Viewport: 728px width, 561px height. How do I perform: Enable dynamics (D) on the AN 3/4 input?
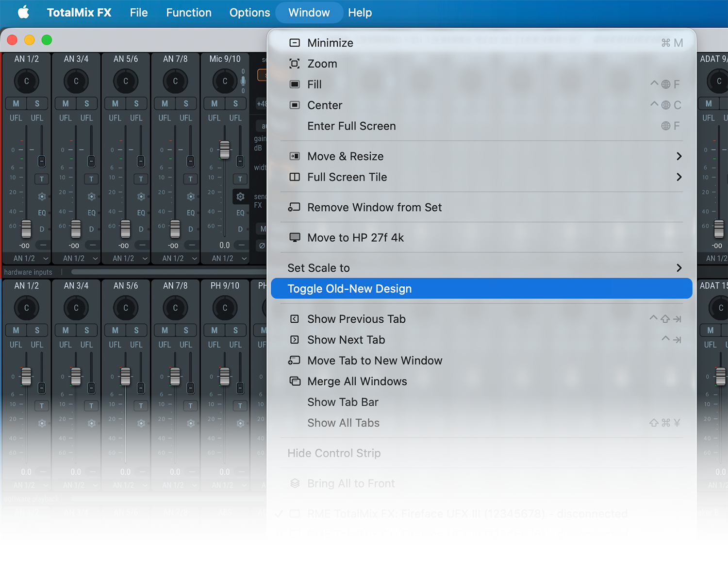coord(91,229)
